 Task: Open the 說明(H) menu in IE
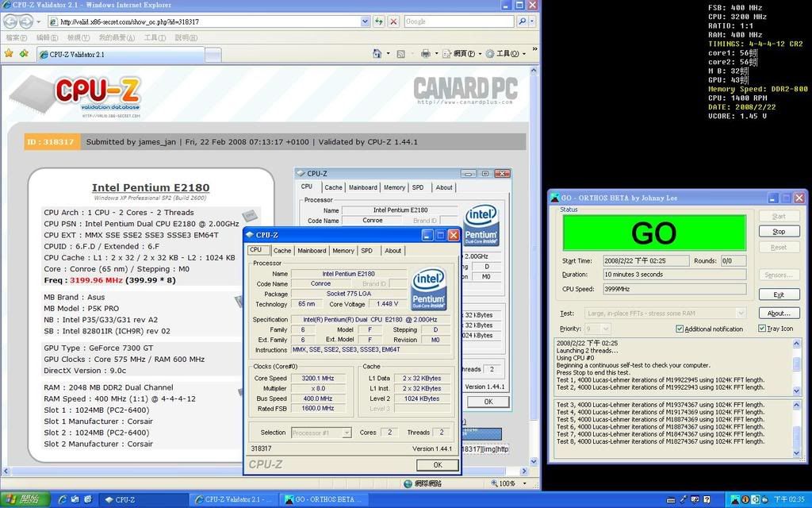(186, 38)
